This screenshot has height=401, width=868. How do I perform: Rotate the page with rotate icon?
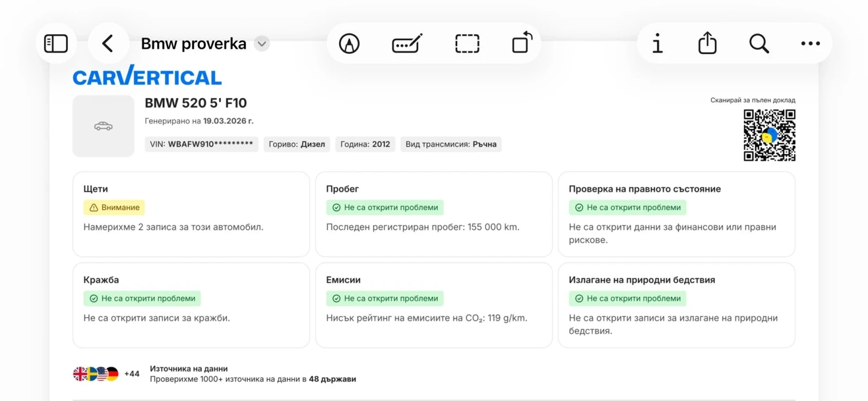[x=522, y=43]
